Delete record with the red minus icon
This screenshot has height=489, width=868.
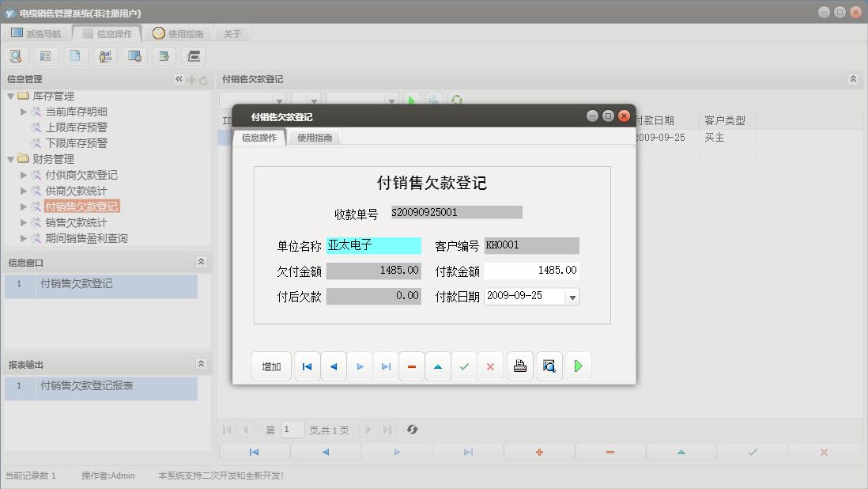click(412, 366)
